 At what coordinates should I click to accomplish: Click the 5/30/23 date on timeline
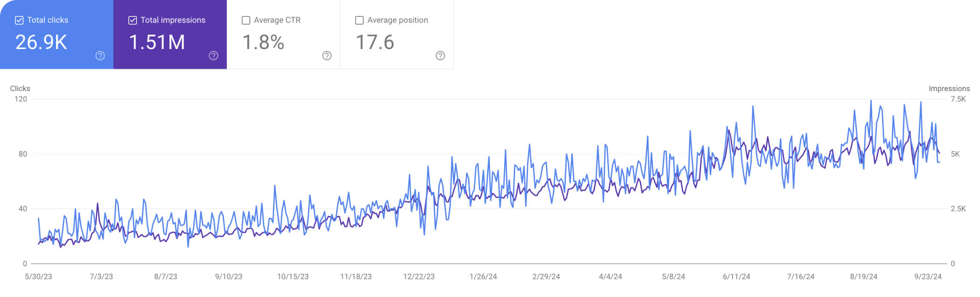tap(38, 276)
